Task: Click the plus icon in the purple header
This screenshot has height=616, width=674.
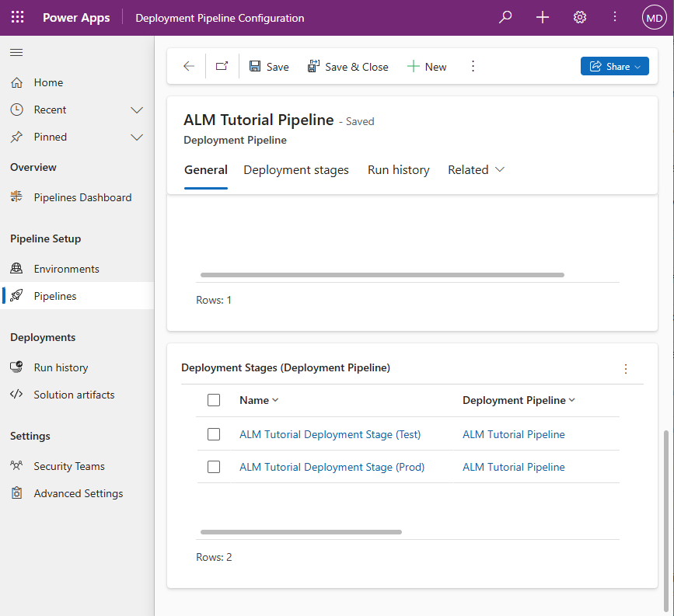Action: (543, 18)
